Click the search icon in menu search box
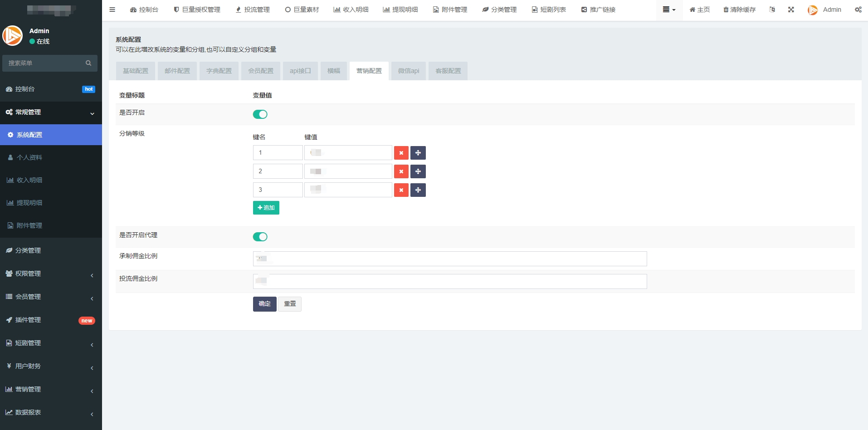The image size is (868, 430). [x=88, y=63]
